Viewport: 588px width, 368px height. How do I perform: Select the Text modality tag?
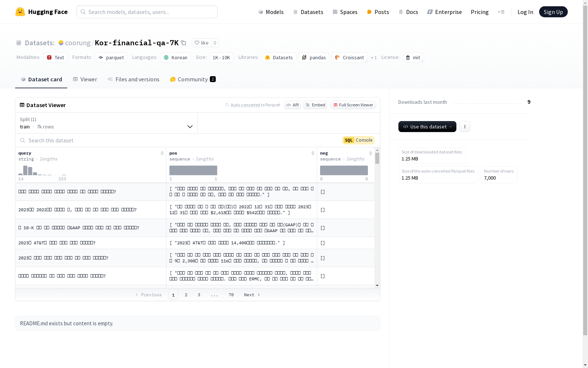click(x=55, y=57)
